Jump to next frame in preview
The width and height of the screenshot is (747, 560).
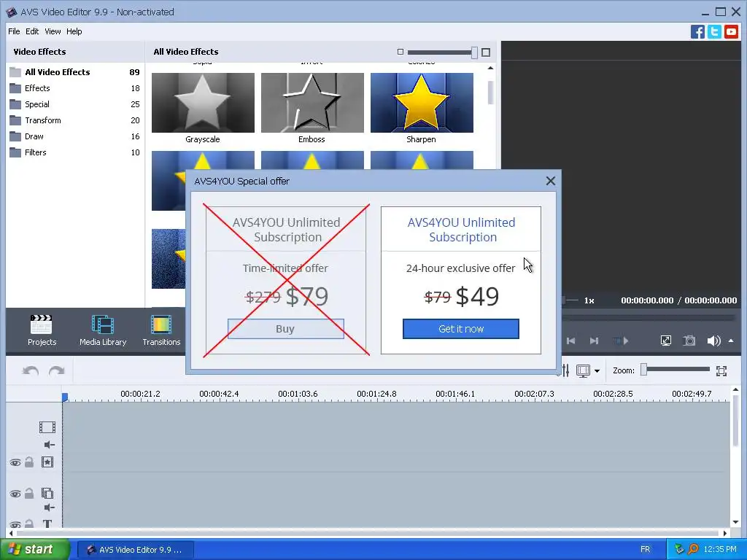tap(594, 341)
